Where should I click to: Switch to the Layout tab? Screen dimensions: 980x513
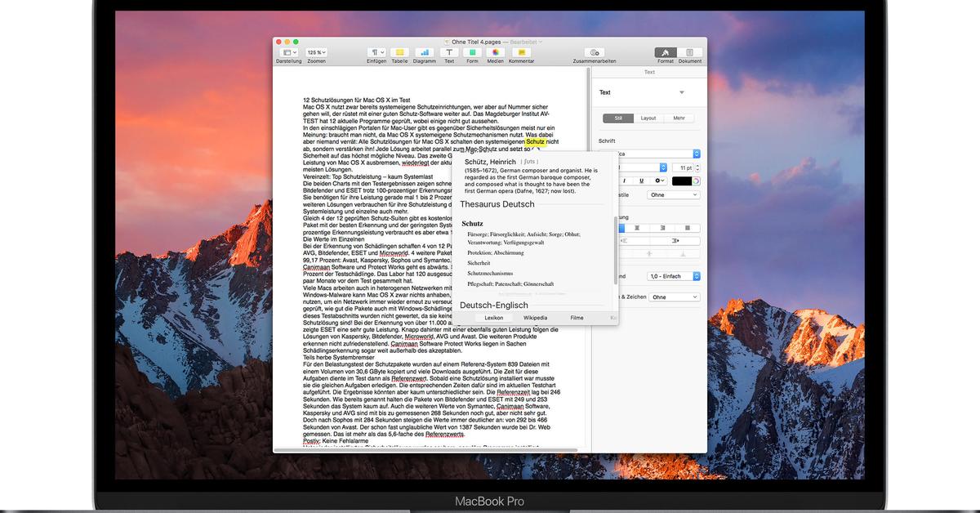click(648, 118)
